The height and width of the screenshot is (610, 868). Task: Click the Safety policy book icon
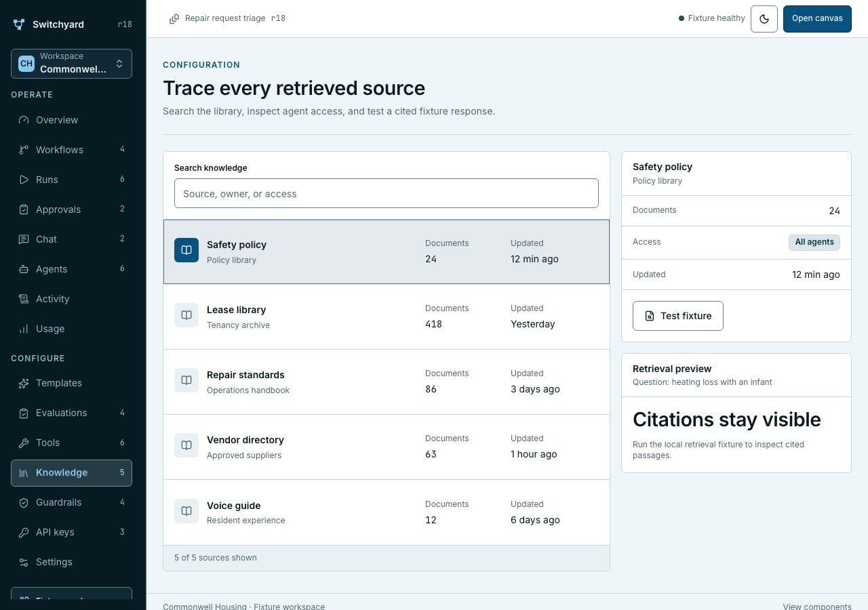click(x=186, y=250)
